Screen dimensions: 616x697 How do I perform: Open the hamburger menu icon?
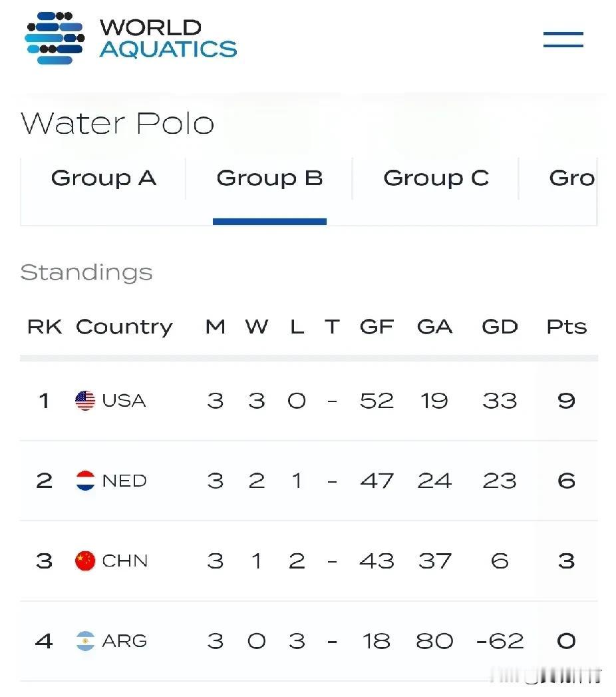563,39
